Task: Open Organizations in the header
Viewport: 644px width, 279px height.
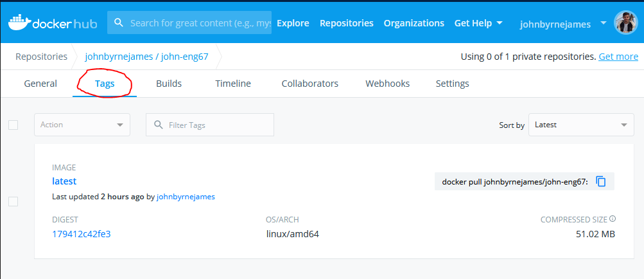Action: tap(414, 23)
